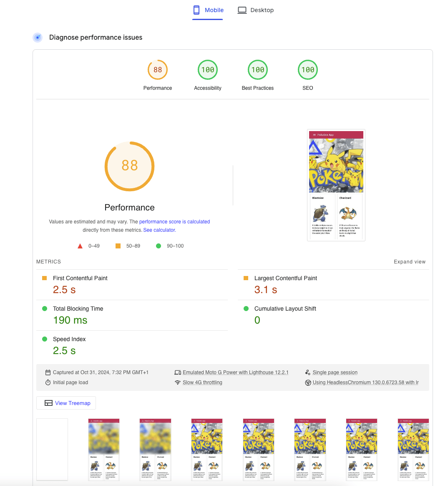
Task: Click the icon beside Single page session
Action: 308,372
